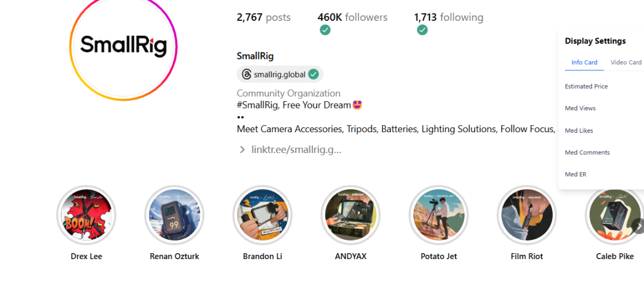The image size is (644, 290).
Task: Open the linktr.ee/smallrig.g... link
Action: pos(296,149)
